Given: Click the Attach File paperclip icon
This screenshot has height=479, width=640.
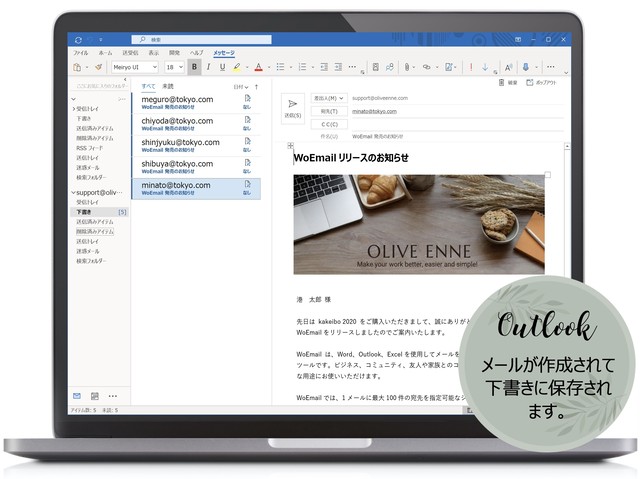Looking at the screenshot, I should 407,67.
